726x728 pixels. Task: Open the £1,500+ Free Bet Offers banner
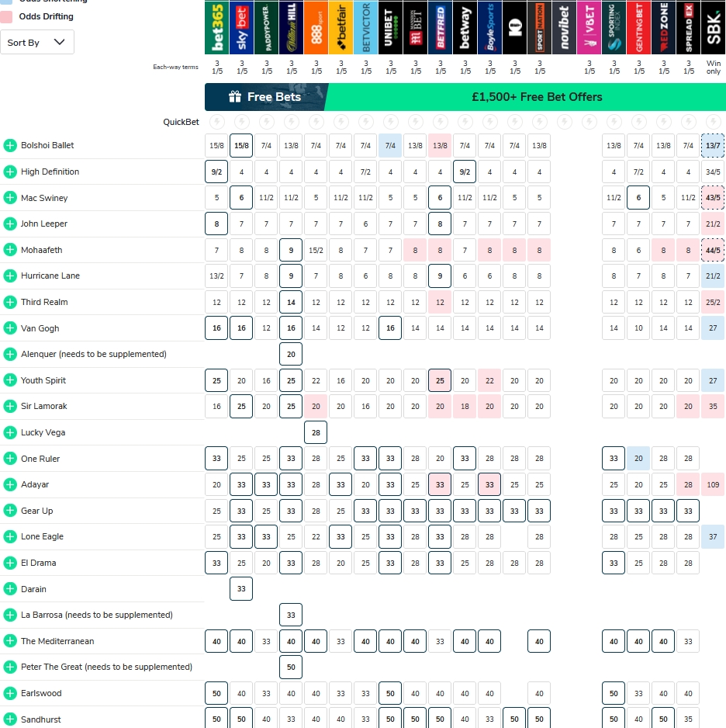tap(526, 97)
